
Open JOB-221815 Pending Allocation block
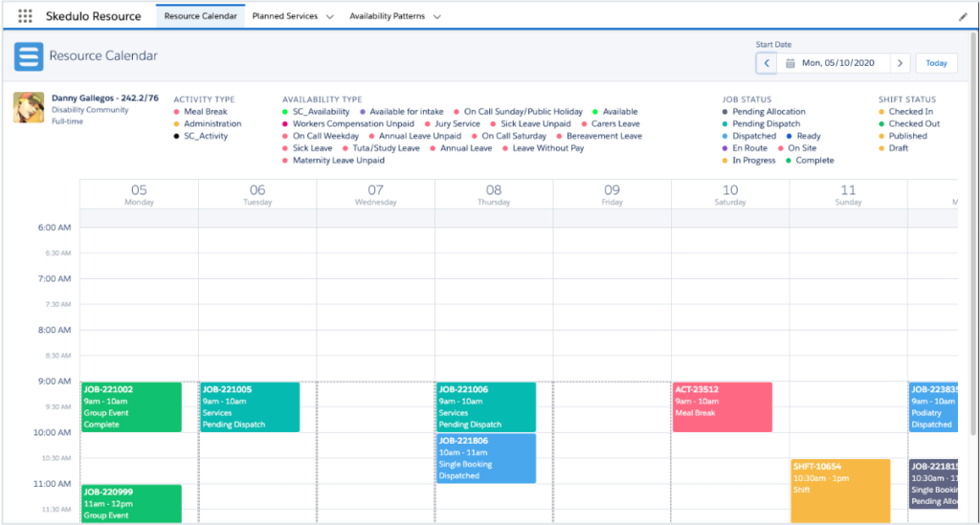[934, 484]
